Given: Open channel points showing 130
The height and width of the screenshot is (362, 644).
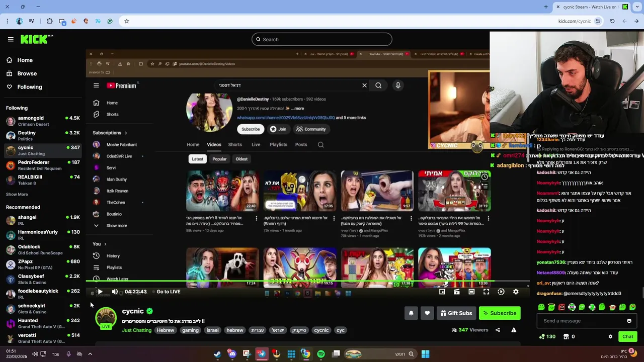Looking at the screenshot, I should pos(547,336).
